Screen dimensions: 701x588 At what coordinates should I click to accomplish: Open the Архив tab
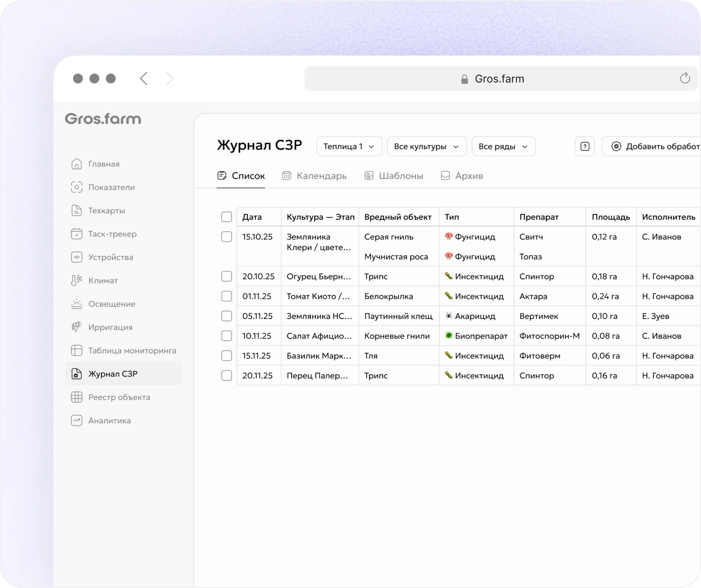pos(462,176)
